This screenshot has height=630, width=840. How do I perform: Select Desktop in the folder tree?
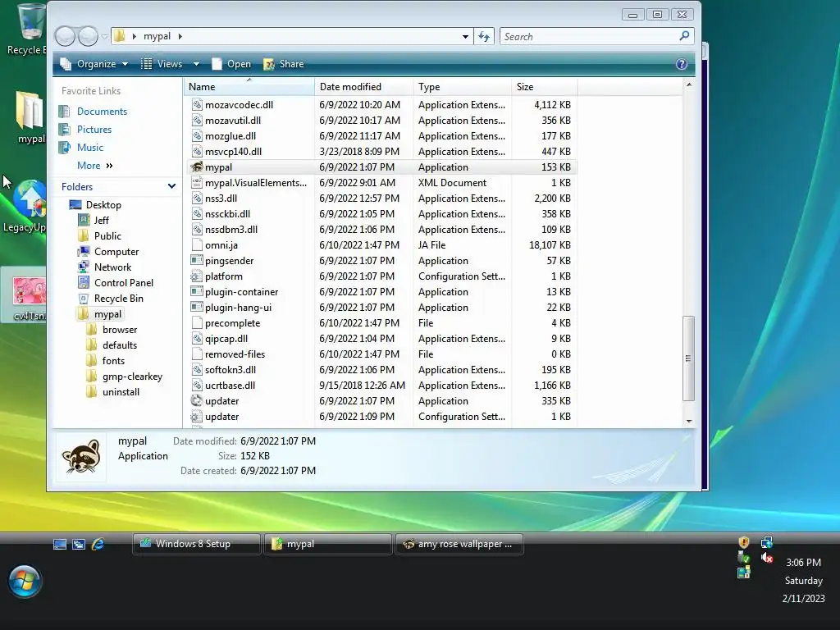(x=103, y=204)
